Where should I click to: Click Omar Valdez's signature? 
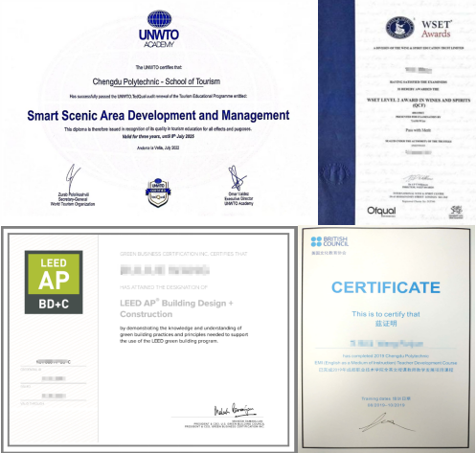(237, 178)
